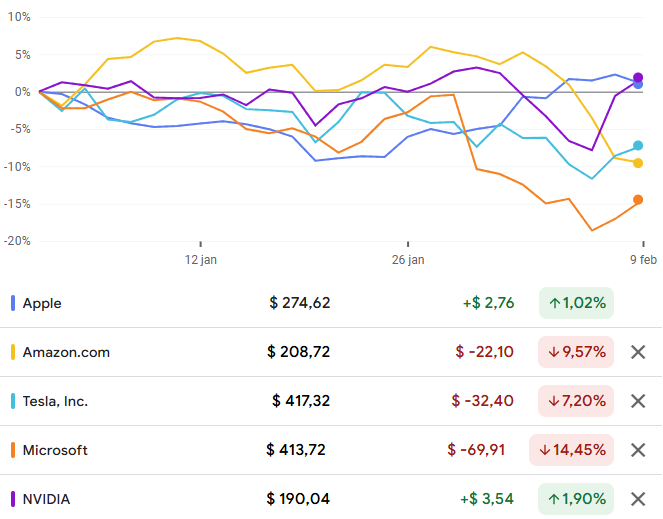Viewport: 663px width, 519px height.
Task: Click the yellow Amazon endpoint dot on chart
Action: click(x=638, y=163)
